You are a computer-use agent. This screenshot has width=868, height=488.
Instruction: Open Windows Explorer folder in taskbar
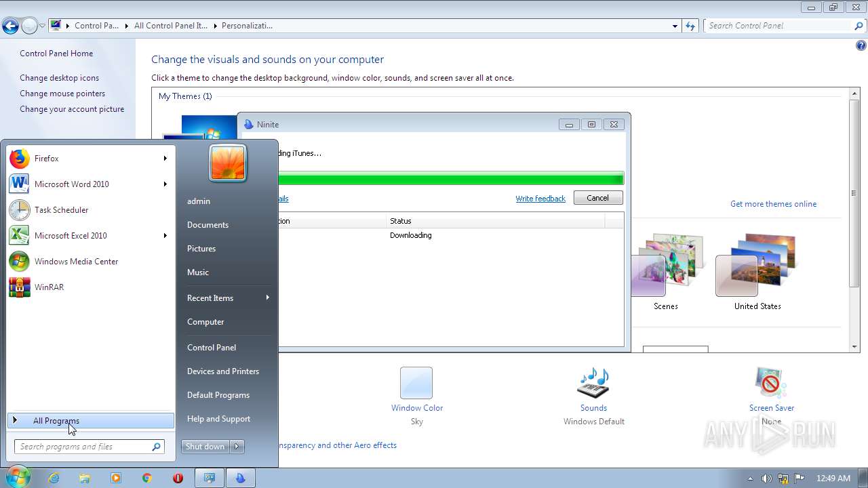coord(85,478)
